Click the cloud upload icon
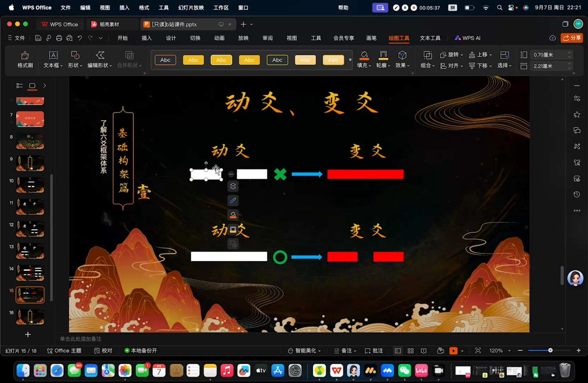 click(x=553, y=38)
